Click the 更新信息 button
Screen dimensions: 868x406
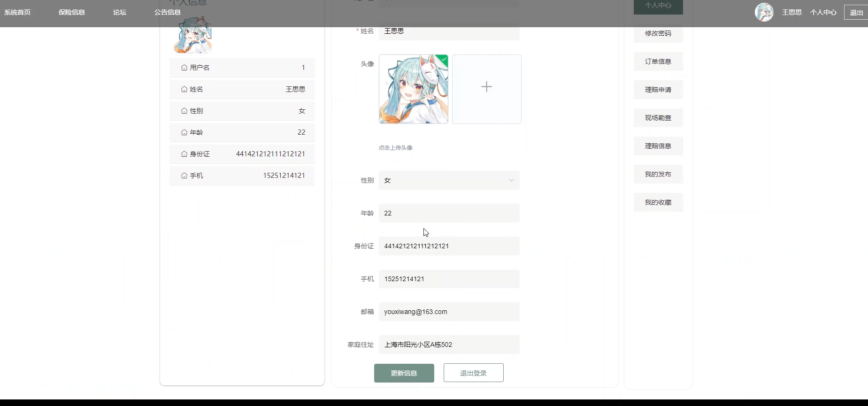[x=404, y=373]
